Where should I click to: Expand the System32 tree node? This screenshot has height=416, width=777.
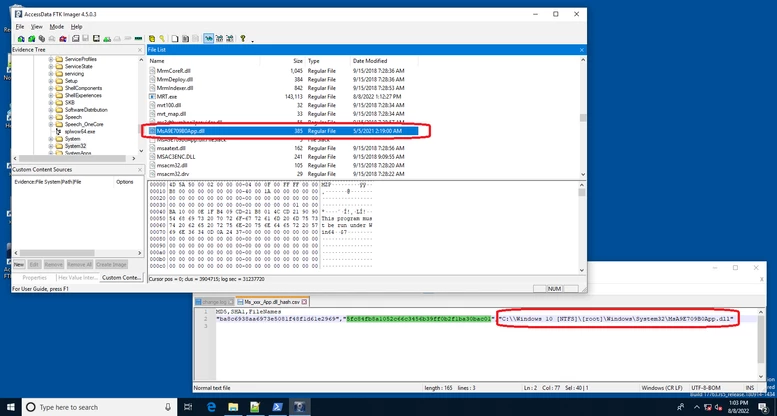coord(51,146)
